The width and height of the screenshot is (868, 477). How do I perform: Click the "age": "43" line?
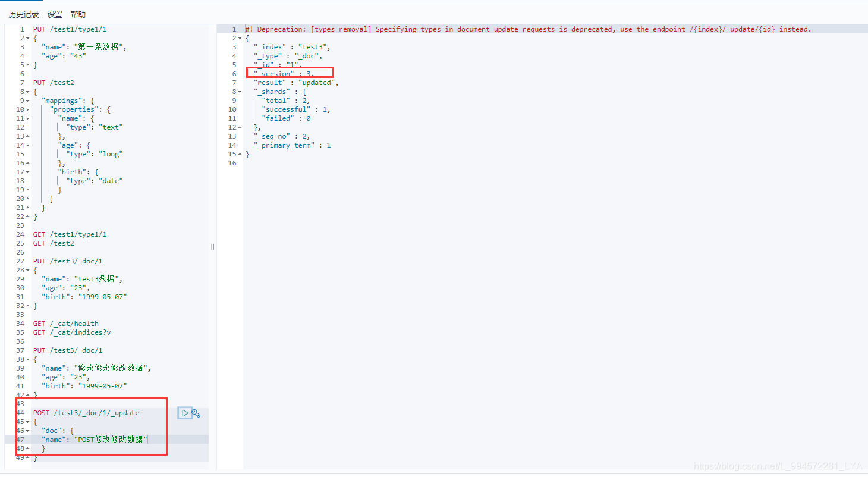[x=64, y=56]
